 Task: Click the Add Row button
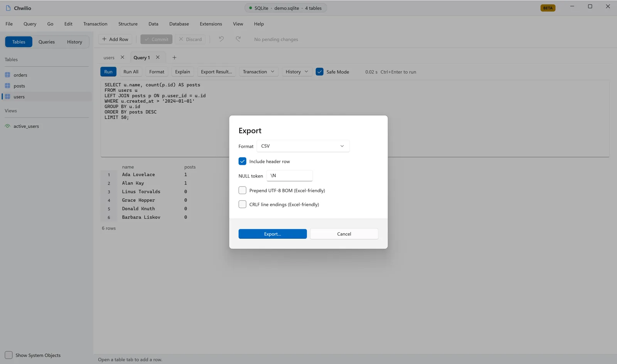click(x=115, y=39)
